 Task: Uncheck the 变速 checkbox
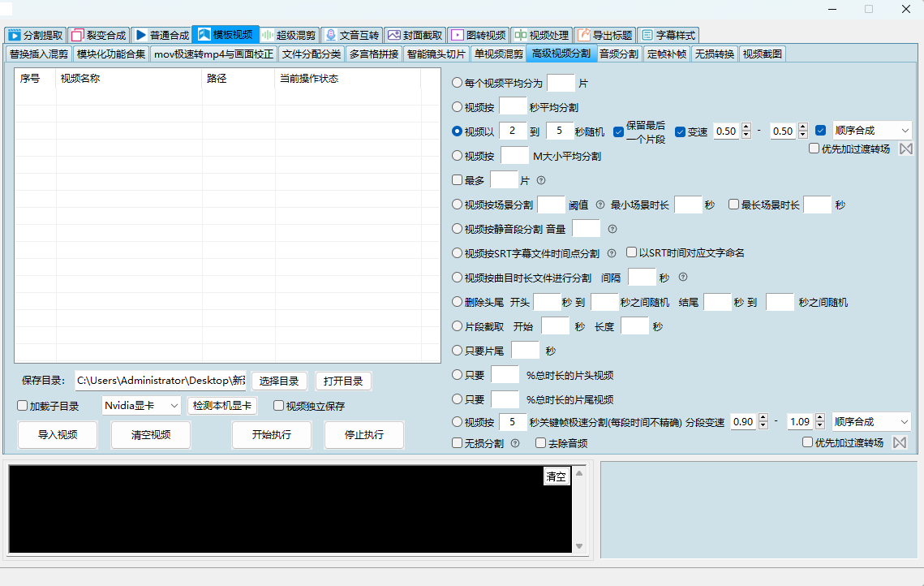[x=681, y=131]
